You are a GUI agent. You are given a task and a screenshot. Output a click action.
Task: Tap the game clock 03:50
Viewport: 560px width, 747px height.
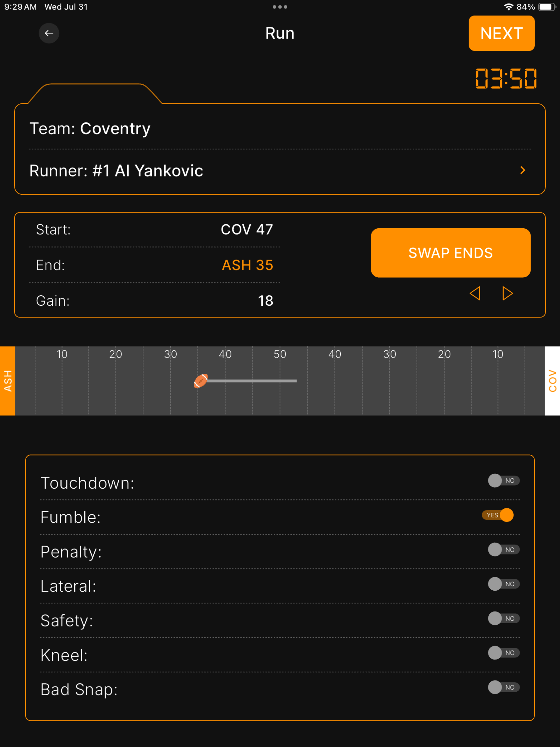pos(506,79)
